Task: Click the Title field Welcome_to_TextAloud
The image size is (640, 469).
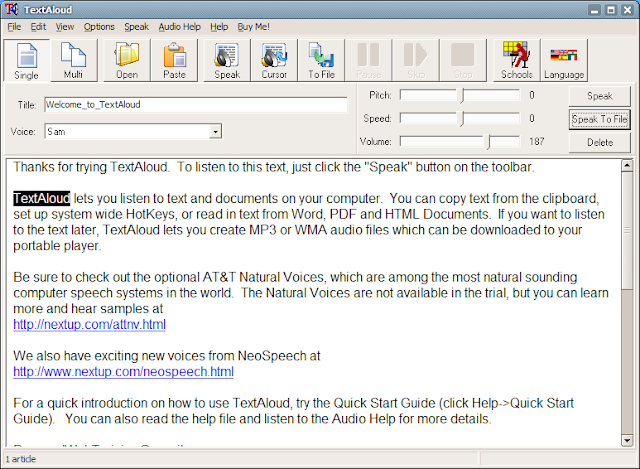Action: tap(196, 105)
